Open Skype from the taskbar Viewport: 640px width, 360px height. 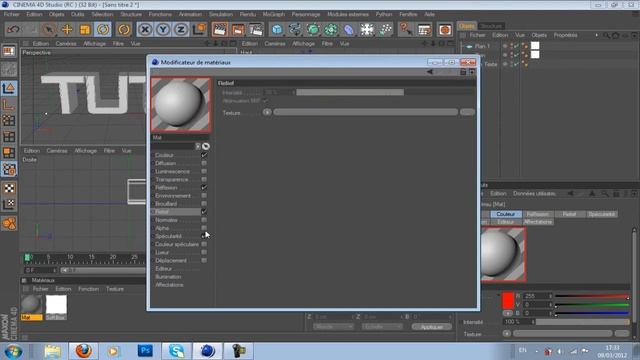point(176,351)
